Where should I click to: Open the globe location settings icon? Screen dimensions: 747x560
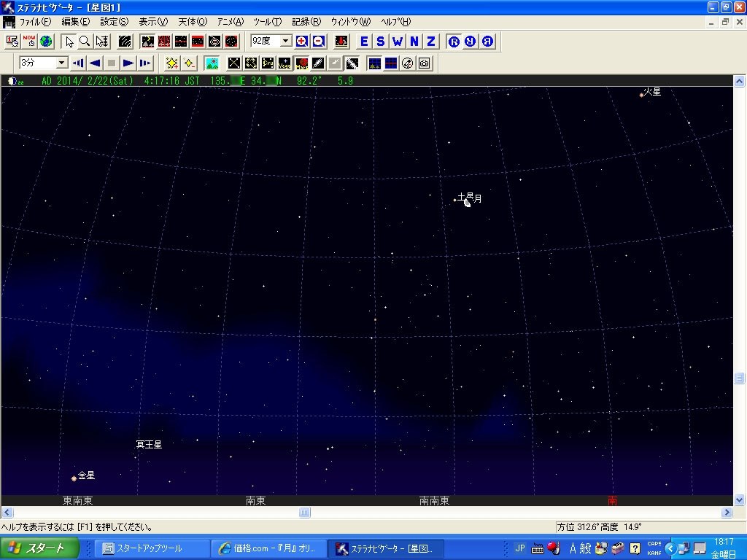tap(46, 42)
